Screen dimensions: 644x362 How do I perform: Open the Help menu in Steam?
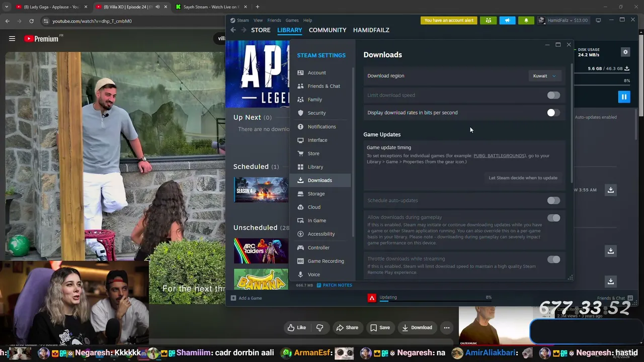click(x=308, y=20)
